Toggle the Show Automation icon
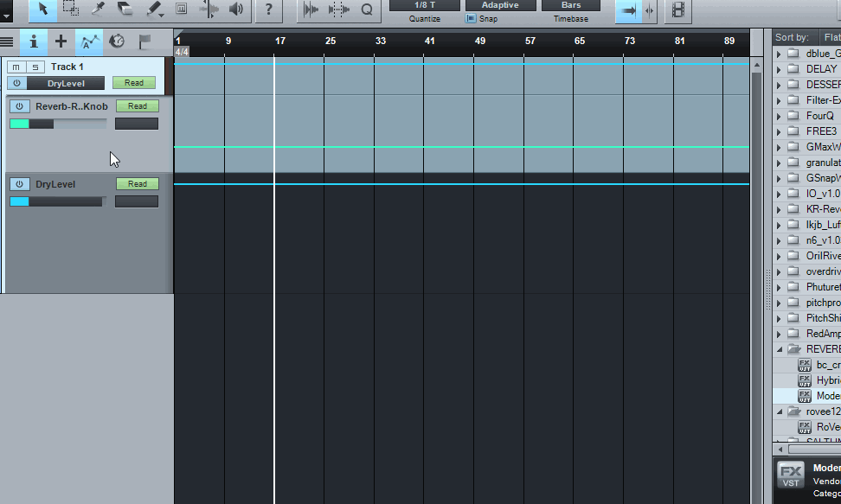 click(x=88, y=41)
